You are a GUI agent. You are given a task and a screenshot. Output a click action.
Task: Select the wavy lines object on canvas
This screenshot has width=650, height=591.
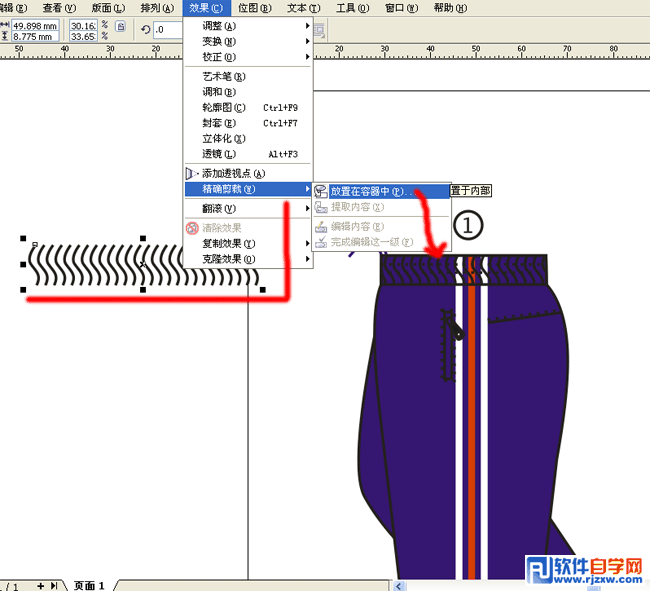[x=143, y=264]
